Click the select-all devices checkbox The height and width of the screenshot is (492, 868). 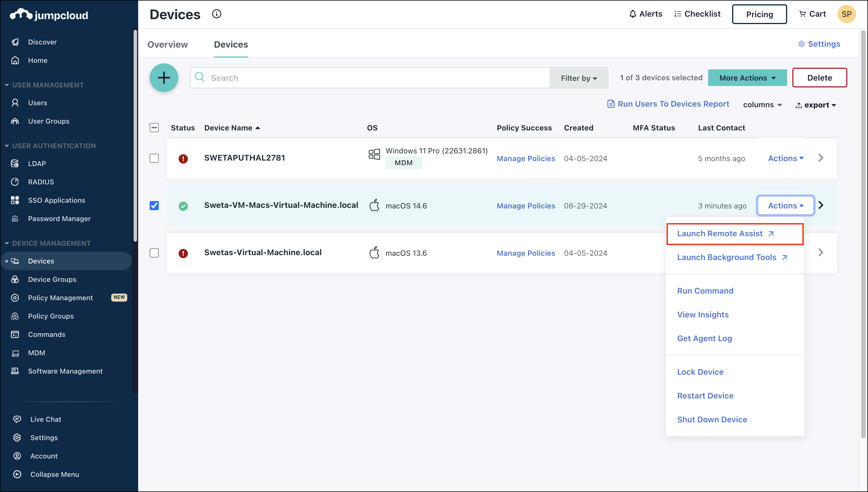[154, 127]
